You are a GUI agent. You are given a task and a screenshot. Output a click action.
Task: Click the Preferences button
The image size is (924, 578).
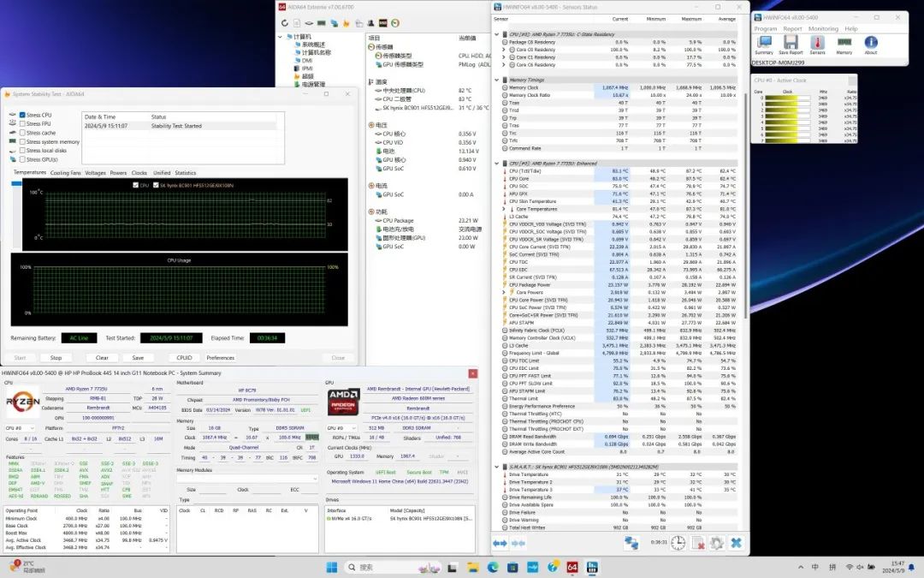click(x=220, y=358)
